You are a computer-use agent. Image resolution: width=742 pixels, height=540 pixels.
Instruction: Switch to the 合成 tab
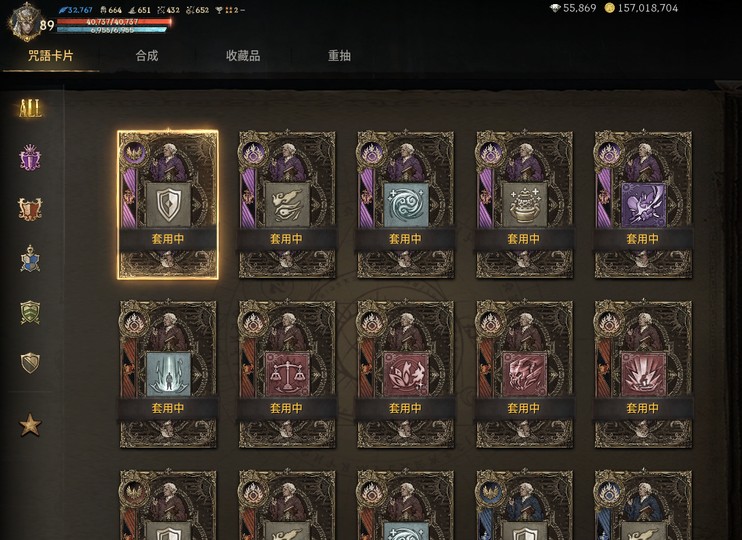[147, 56]
